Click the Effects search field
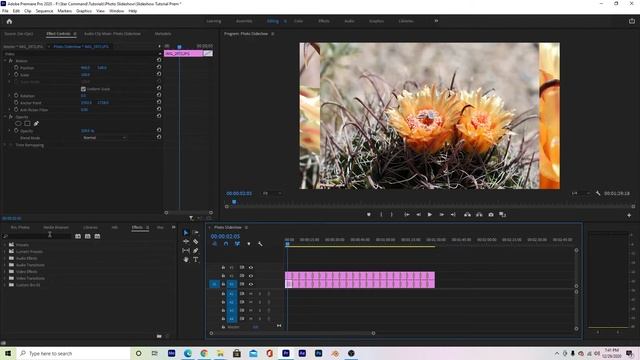 pos(37,236)
